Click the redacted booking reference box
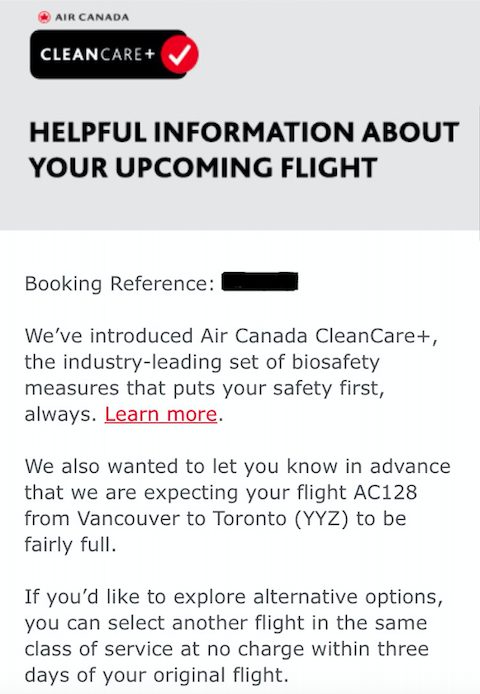 coord(259,281)
